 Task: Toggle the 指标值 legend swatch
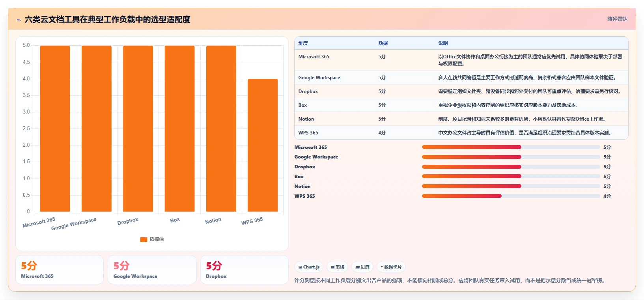[x=144, y=239]
